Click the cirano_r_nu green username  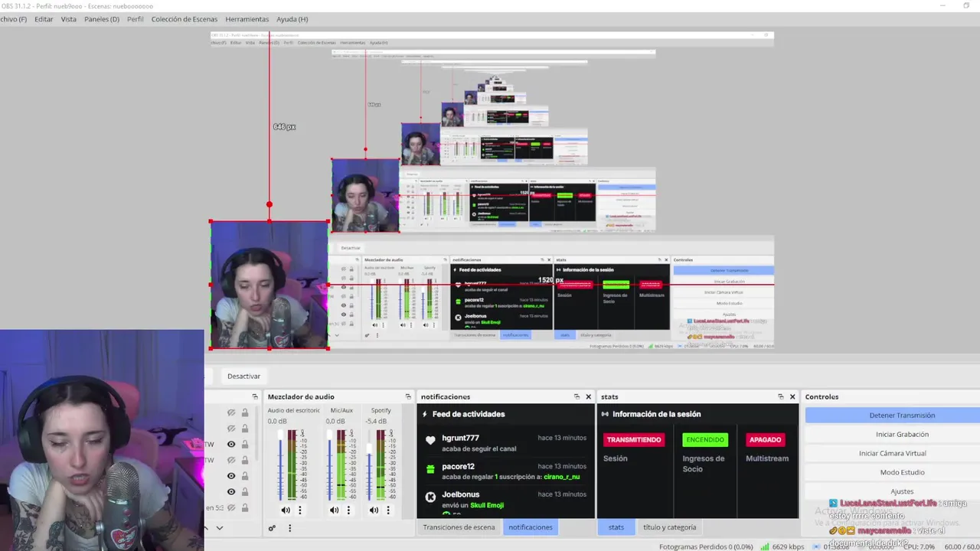tap(561, 477)
